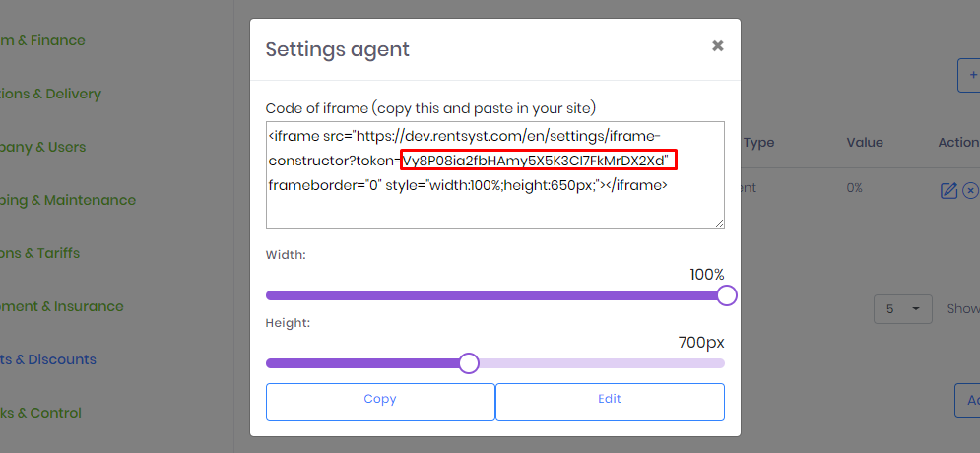Open the Finance sidebar section

coord(42,40)
